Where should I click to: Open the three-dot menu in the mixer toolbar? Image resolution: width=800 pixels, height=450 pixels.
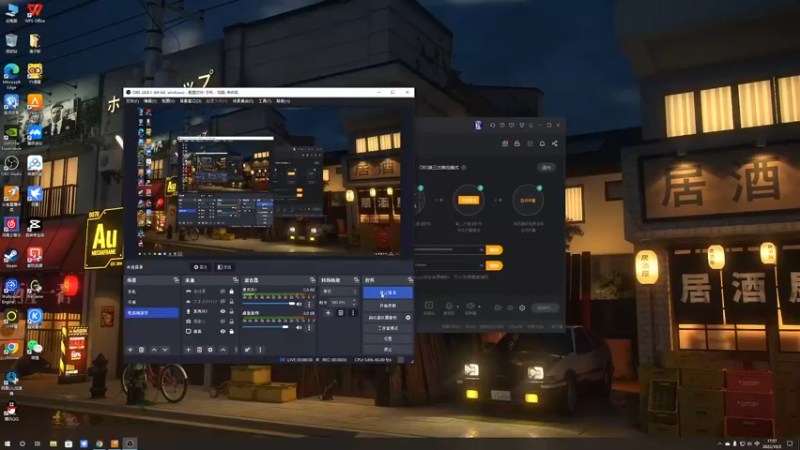pos(260,350)
